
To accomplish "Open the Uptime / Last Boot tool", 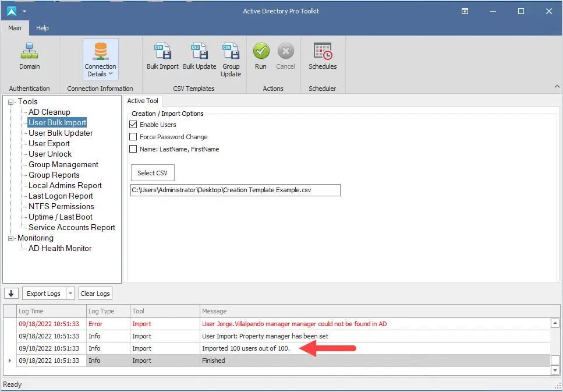I will [x=61, y=217].
